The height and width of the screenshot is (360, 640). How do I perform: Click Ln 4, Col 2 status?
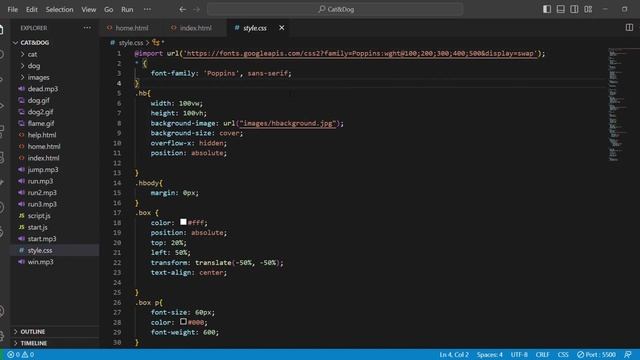coord(454,355)
